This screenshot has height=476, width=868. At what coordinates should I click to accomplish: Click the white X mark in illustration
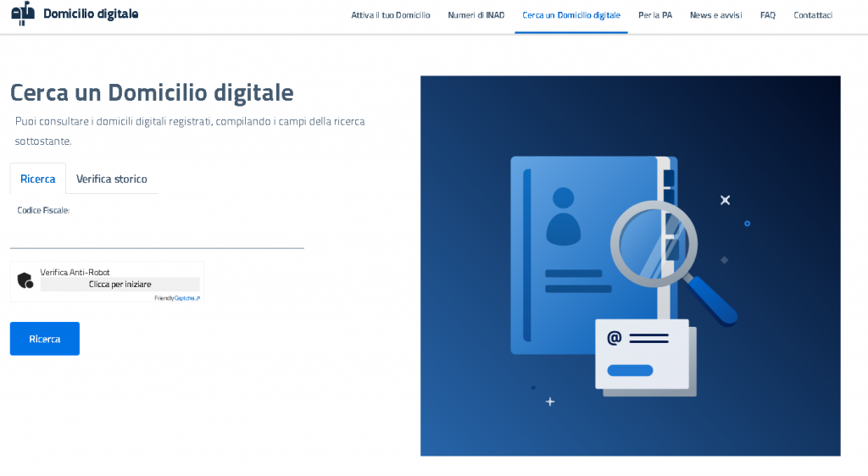[x=725, y=200]
